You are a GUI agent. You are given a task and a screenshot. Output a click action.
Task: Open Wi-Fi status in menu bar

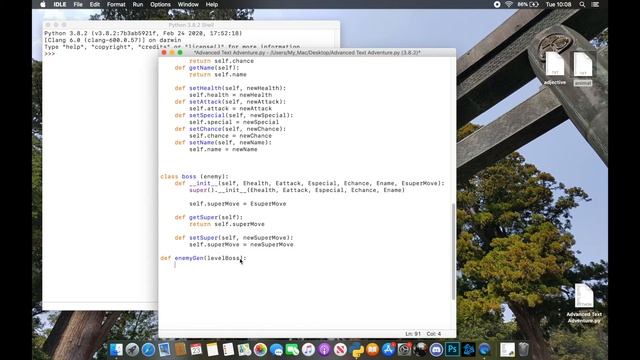[509, 4]
